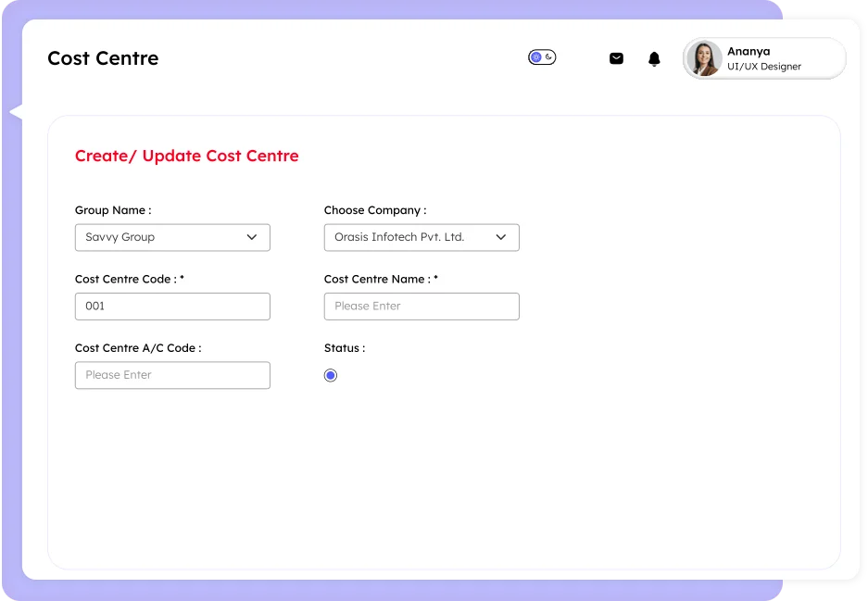Click the moon icon for dark mode
868x601 pixels.
tap(548, 57)
